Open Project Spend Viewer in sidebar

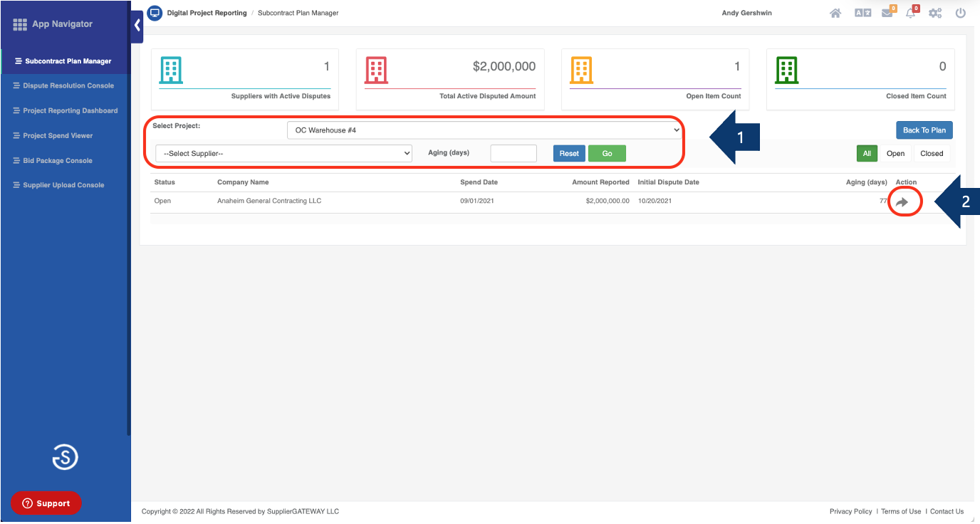click(58, 135)
